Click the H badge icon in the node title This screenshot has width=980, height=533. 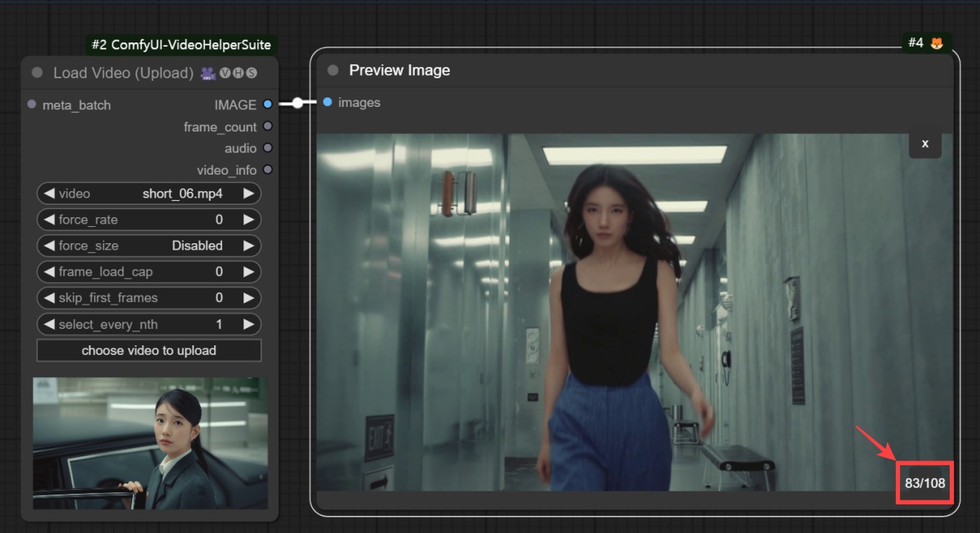(x=237, y=73)
